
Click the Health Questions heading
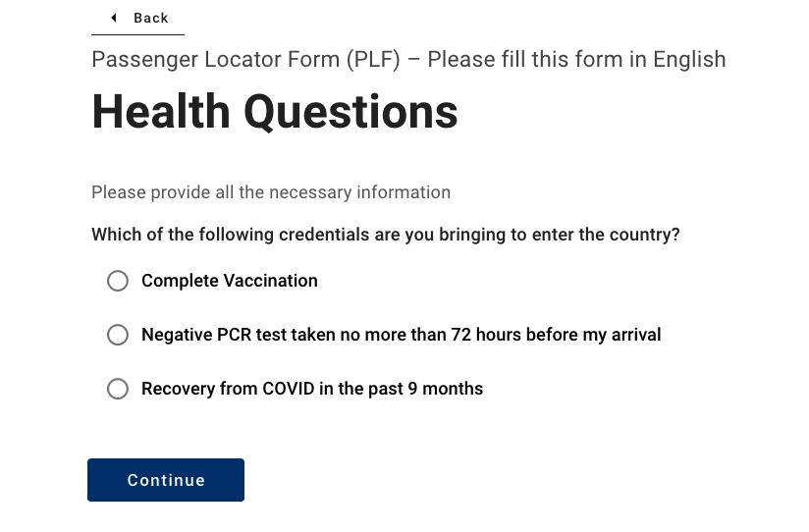click(x=275, y=112)
